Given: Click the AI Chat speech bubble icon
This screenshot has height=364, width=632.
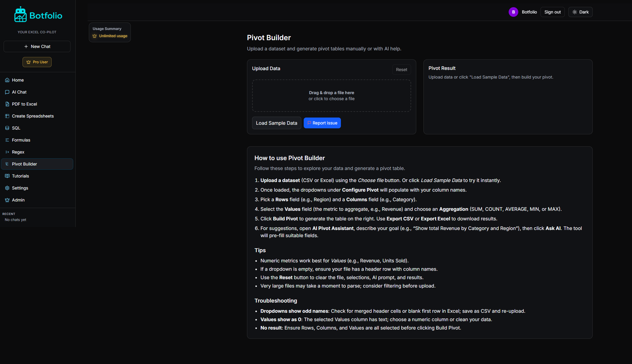Looking at the screenshot, I should tap(7, 92).
